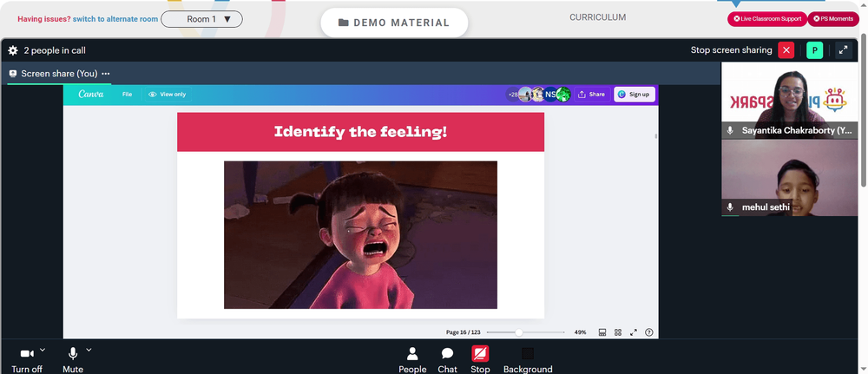This screenshot has height=374, width=868.
Task: Open the View only mode dropdown
Action: [x=168, y=95]
